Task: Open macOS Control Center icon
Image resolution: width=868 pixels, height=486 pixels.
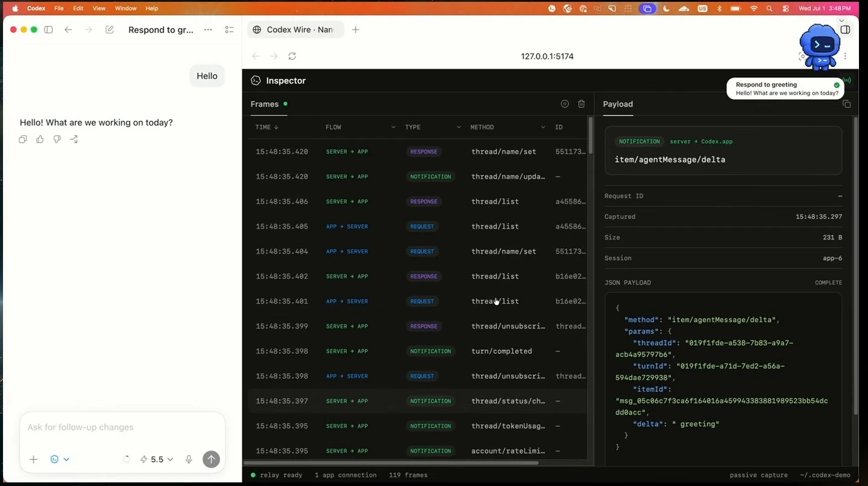Action: [x=785, y=8]
